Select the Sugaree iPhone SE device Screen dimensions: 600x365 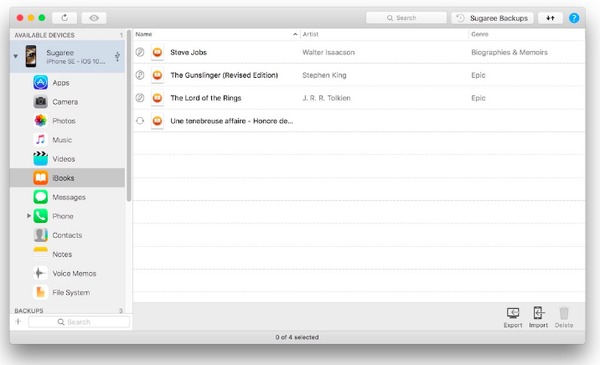[x=67, y=56]
